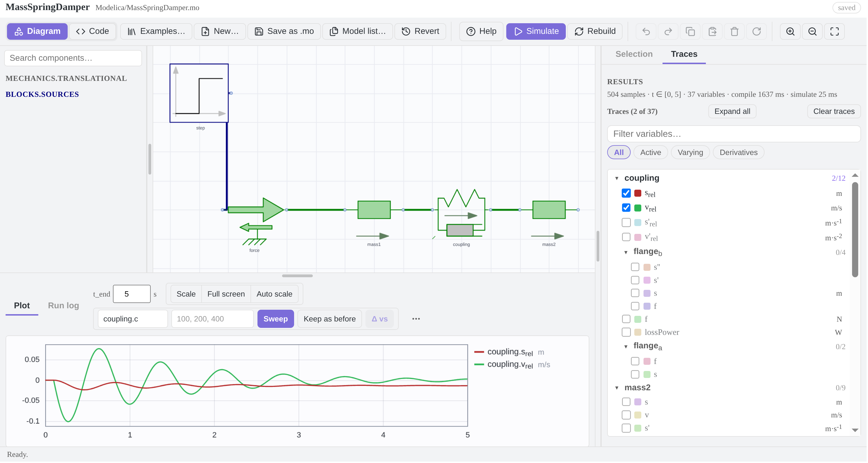Collapse the flange_b subgroup
Viewport: 868px width, 463px height.
pos(626,252)
